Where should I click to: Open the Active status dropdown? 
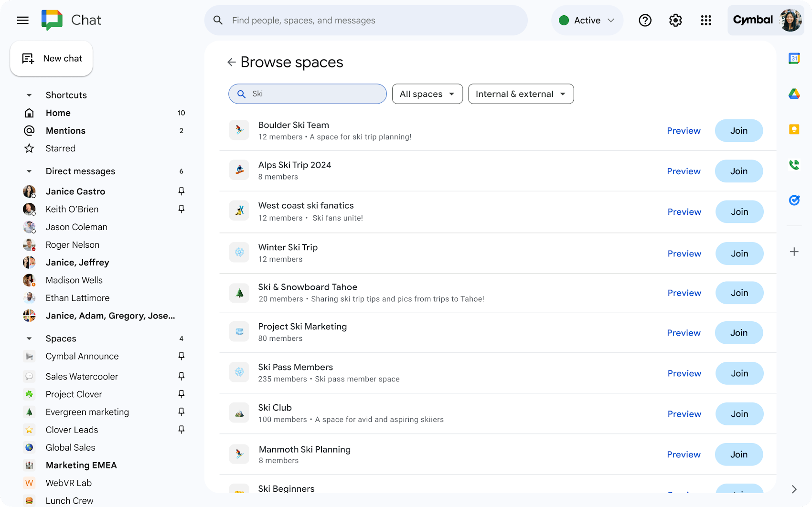[x=587, y=20]
